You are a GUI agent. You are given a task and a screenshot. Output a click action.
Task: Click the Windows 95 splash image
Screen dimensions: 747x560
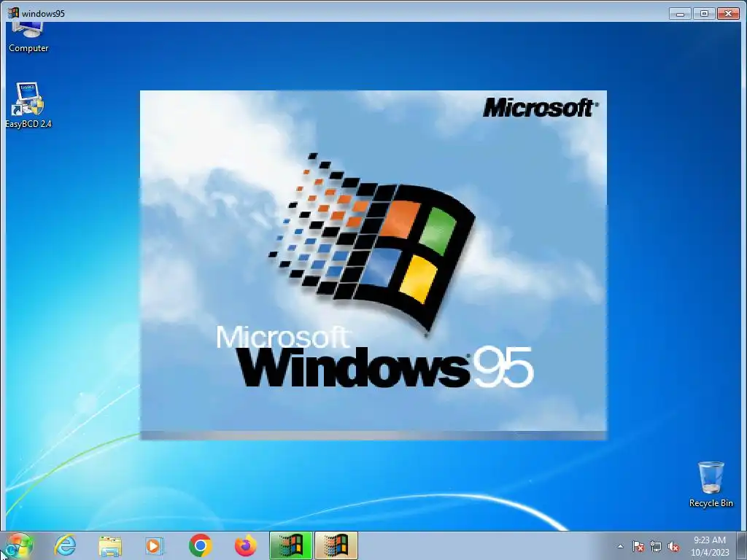pos(373,265)
